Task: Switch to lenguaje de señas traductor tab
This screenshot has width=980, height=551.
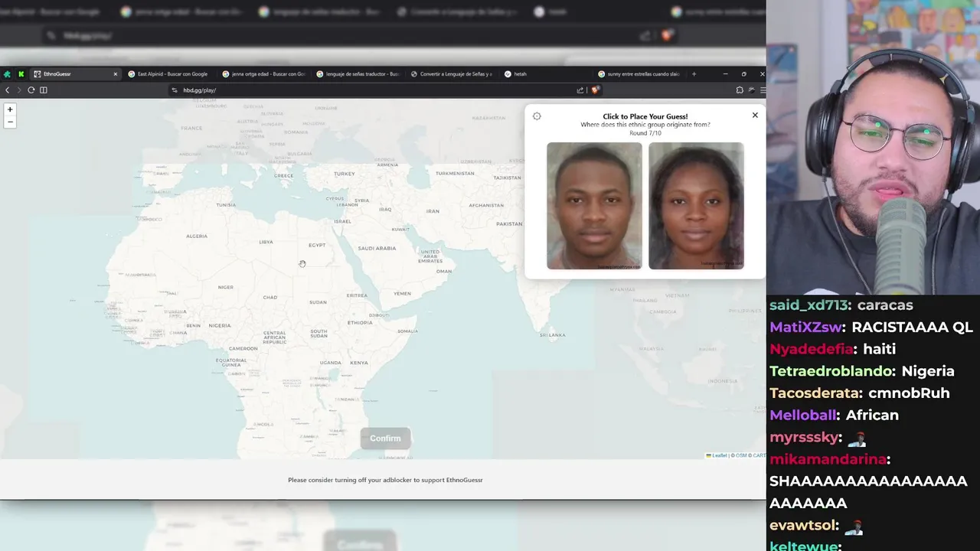Action: point(358,74)
